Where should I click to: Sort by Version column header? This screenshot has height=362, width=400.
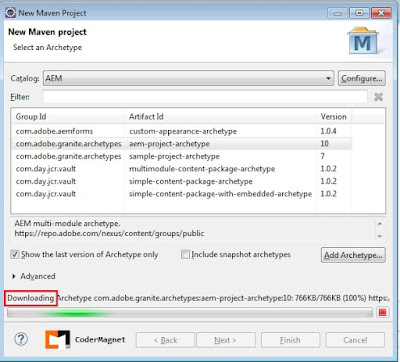pyautogui.click(x=334, y=117)
